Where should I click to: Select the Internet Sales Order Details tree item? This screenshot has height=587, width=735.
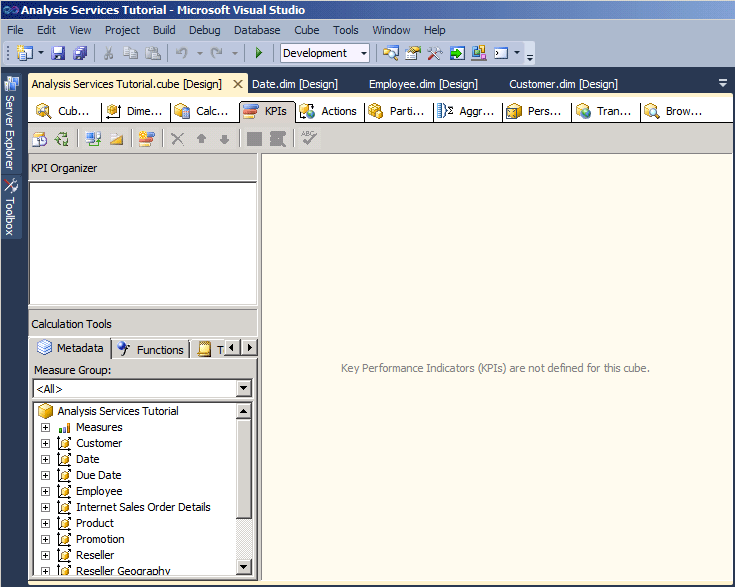click(x=143, y=507)
